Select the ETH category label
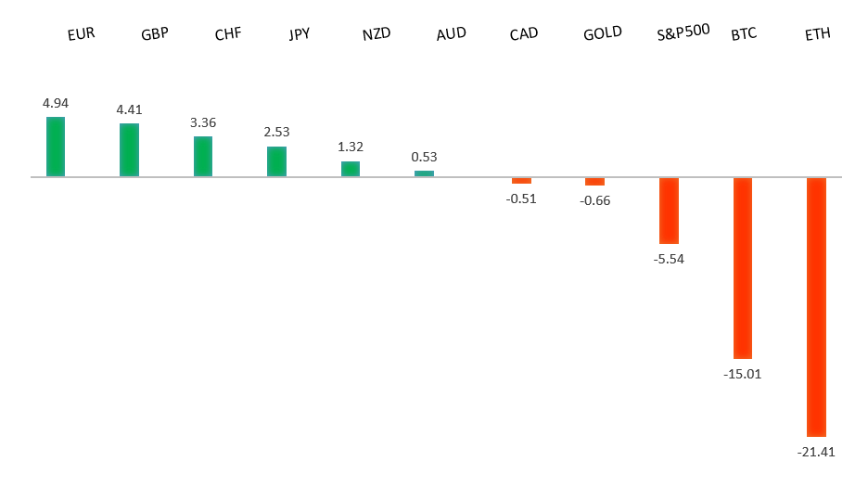Screen dimensions: 868x487 tap(818, 35)
